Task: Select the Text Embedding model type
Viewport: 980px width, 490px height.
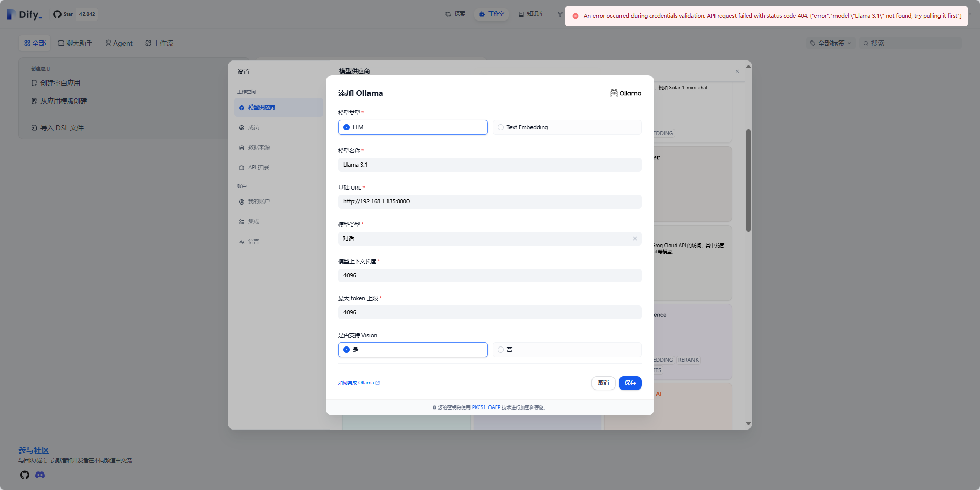Action: coord(567,127)
